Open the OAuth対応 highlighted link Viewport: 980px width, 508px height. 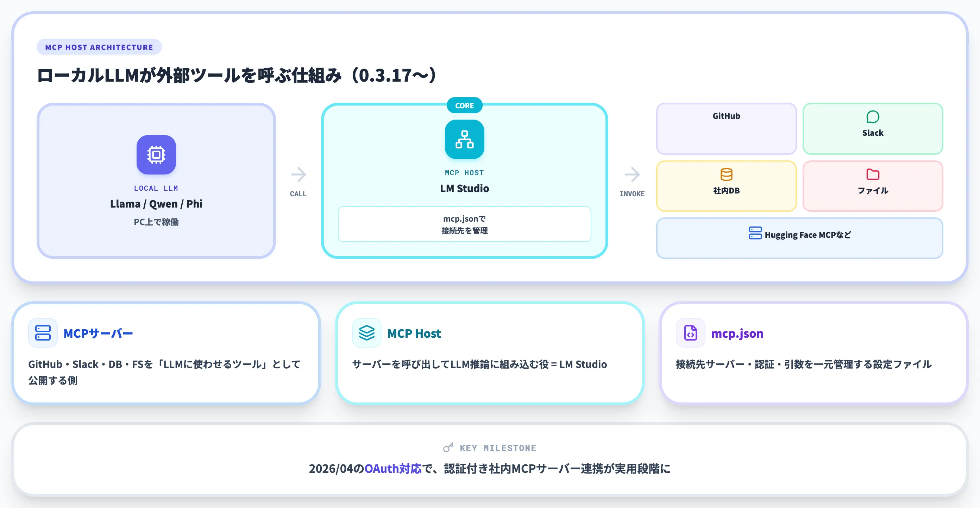point(393,469)
